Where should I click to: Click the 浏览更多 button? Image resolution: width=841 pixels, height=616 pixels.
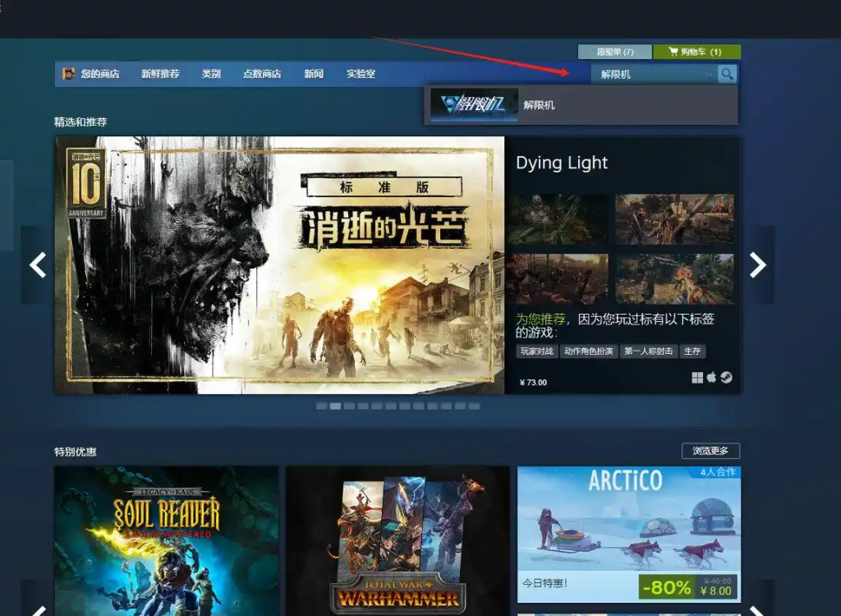point(710,451)
